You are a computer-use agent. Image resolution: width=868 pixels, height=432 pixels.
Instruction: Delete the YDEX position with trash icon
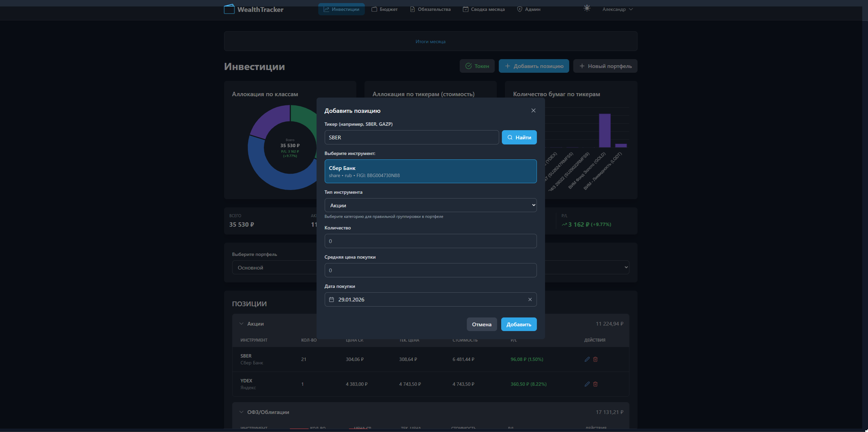point(595,384)
